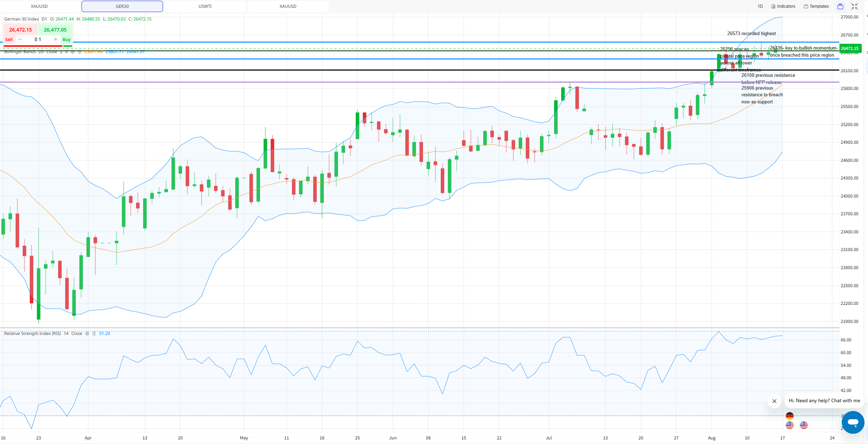Switch to the first XAUUSD tab
868x444 pixels.
(x=39, y=6)
